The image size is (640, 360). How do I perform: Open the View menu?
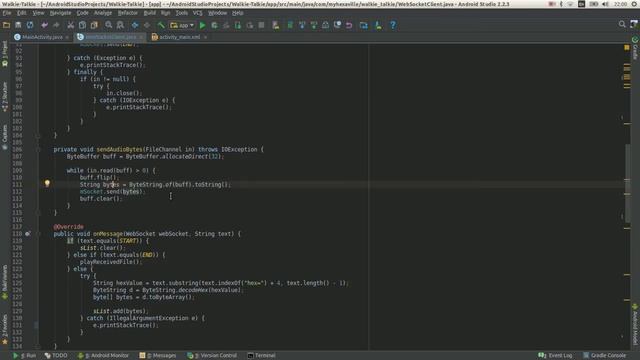pyautogui.click(x=38, y=13)
